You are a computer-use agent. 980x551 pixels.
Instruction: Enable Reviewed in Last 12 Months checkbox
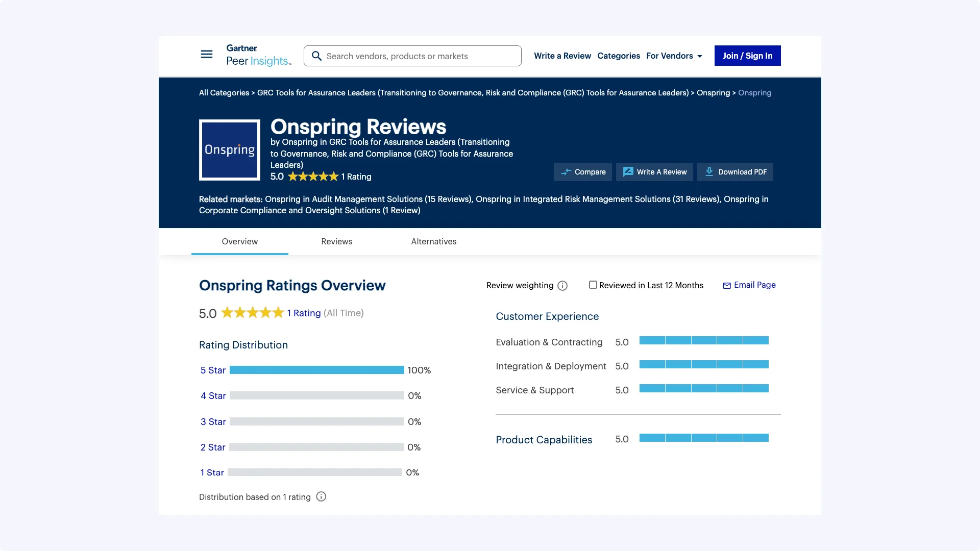point(593,285)
